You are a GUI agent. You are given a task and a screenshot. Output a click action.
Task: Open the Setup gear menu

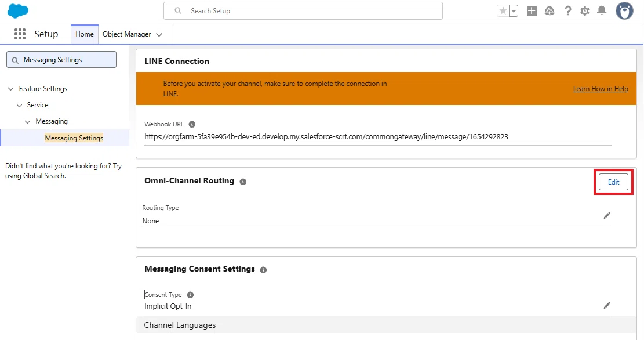coord(585,11)
